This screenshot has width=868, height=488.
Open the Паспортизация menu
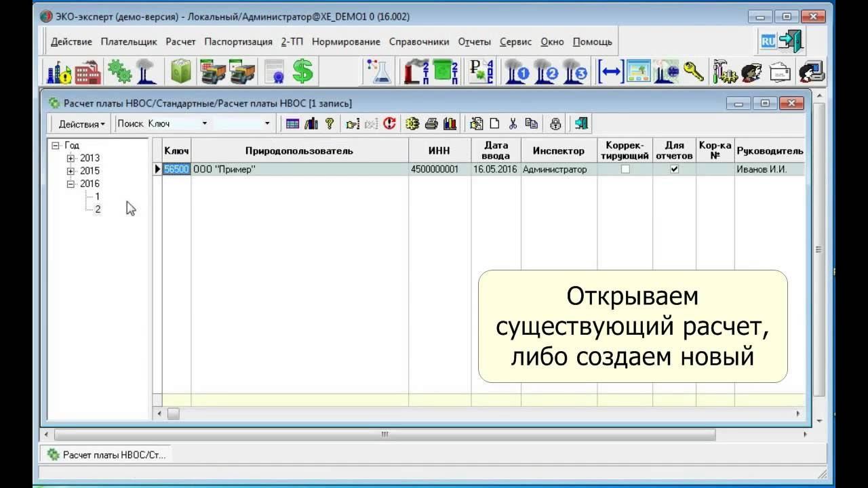click(238, 41)
